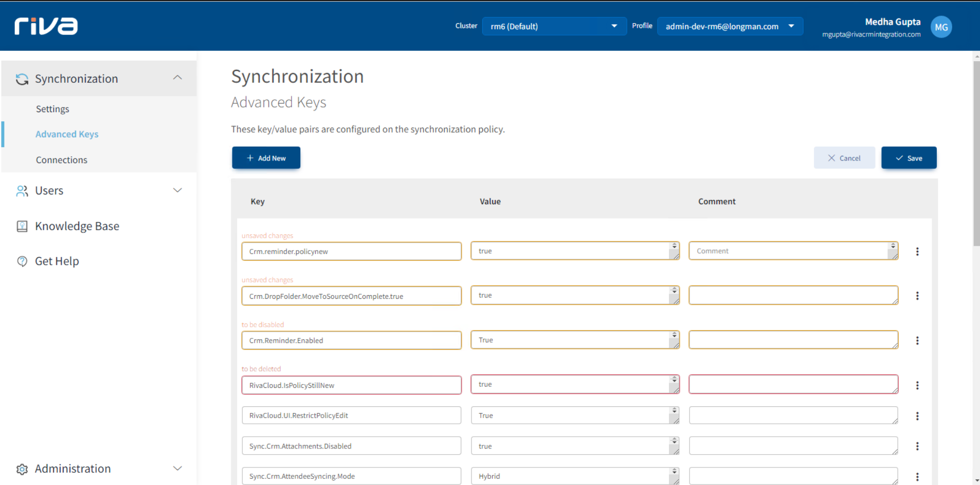Go to Connections in sidebar

click(62, 160)
